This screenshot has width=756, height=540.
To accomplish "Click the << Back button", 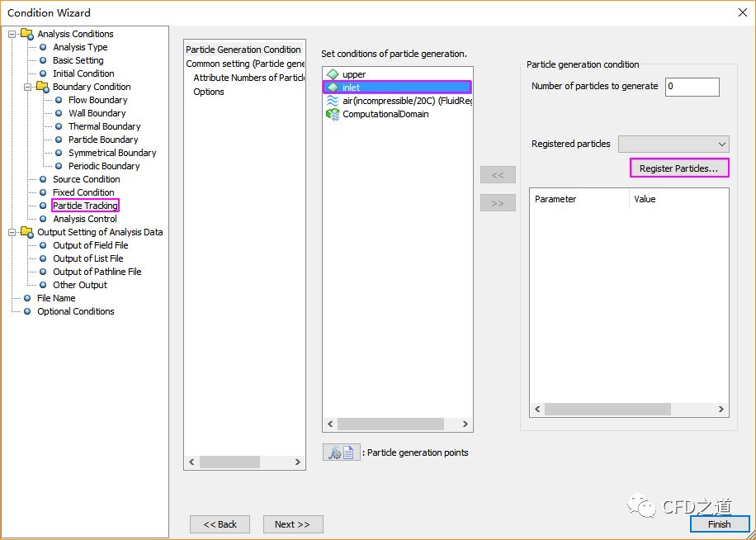I will (x=220, y=524).
